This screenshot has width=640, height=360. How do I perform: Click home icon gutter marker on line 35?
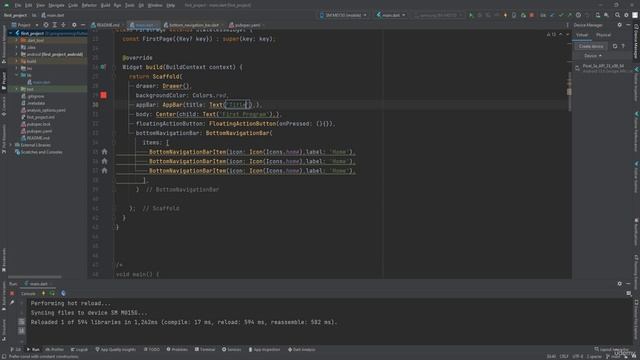(104, 152)
